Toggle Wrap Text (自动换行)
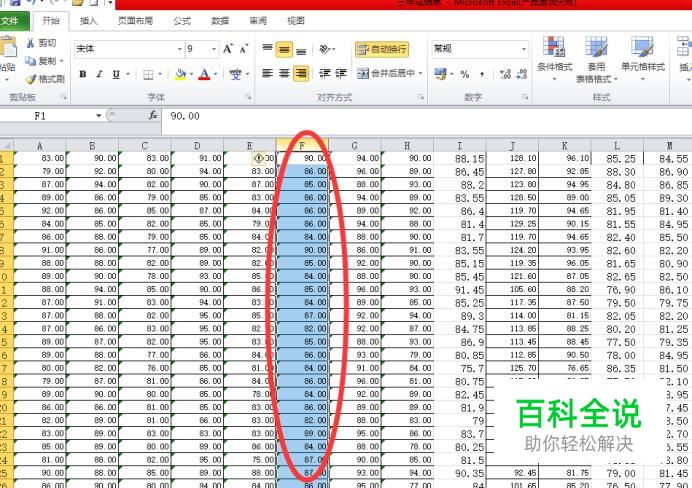Viewport: 692px width, 488px height. pos(382,49)
